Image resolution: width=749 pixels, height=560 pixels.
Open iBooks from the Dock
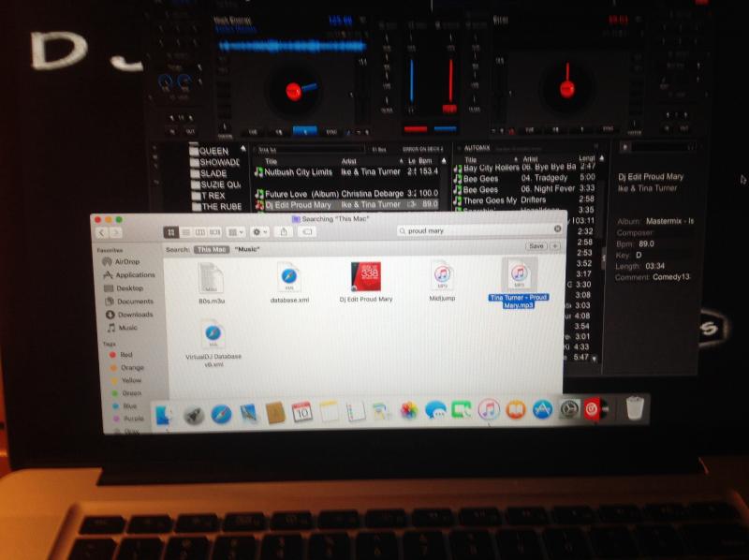(516, 409)
